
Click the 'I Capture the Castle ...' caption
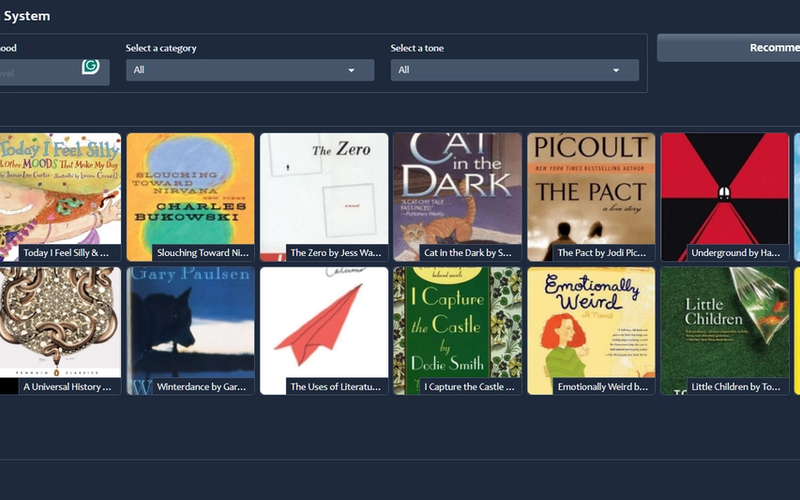point(469,387)
